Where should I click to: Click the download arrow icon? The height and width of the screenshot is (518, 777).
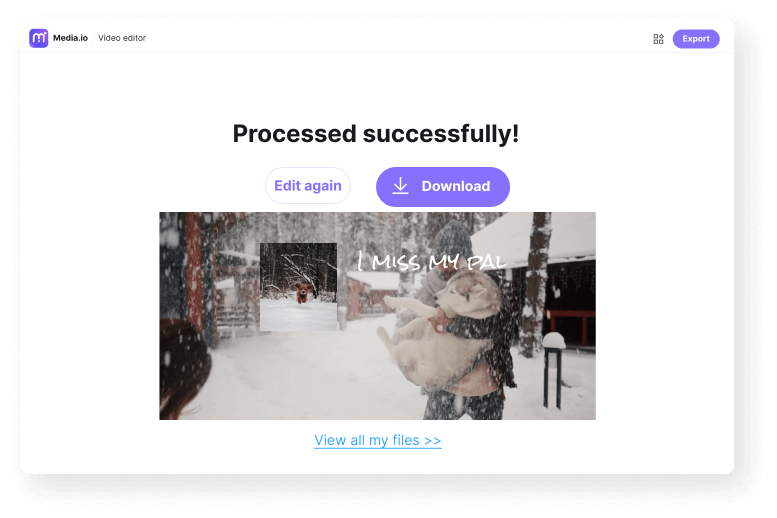coord(400,186)
